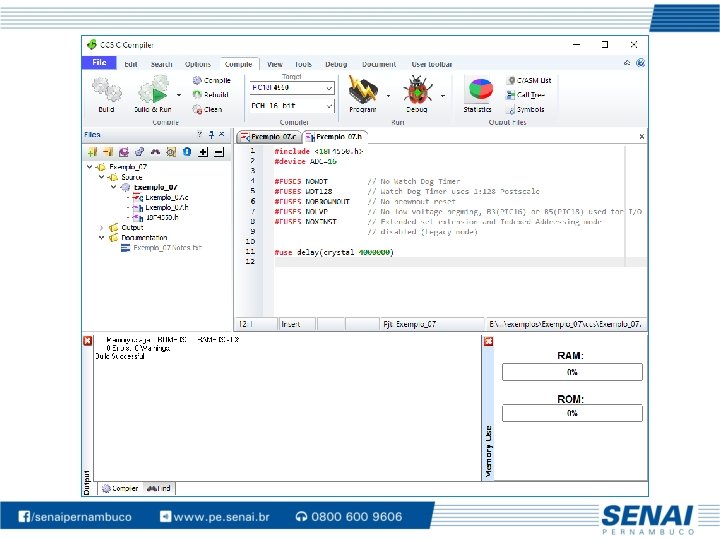Open the Target device dropdown

coord(329,87)
